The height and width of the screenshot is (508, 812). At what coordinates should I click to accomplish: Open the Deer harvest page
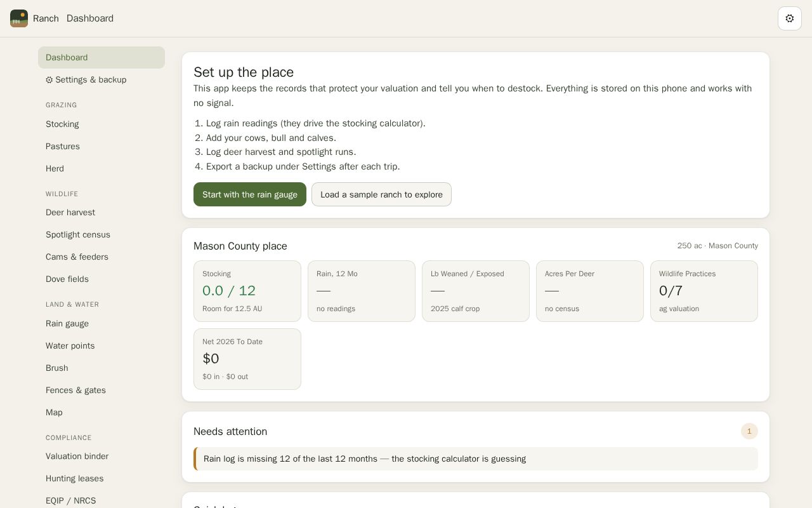101,212
